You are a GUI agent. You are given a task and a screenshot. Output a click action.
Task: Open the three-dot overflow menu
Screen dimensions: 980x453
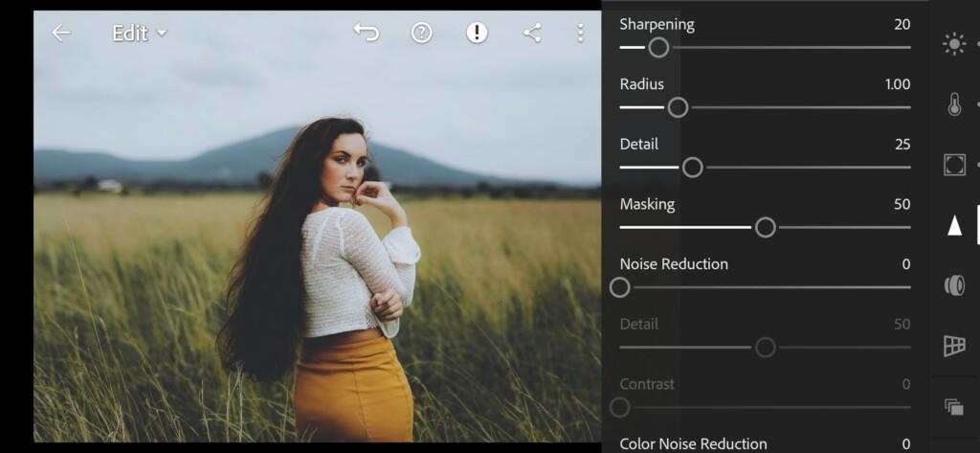click(x=581, y=33)
